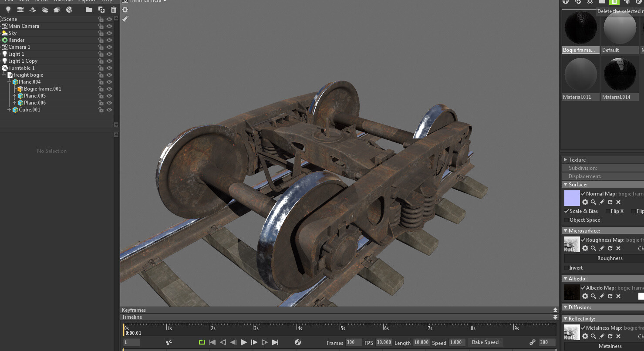This screenshot has height=351, width=644.
Task: Enable the Flip X checkbox for the normal map
Action: pos(609,211)
